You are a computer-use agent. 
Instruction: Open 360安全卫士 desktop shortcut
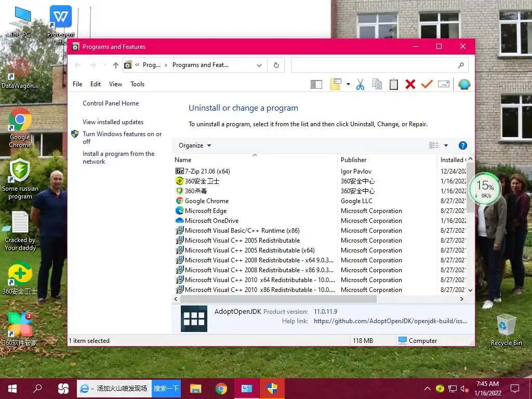[x=20, y=278]
